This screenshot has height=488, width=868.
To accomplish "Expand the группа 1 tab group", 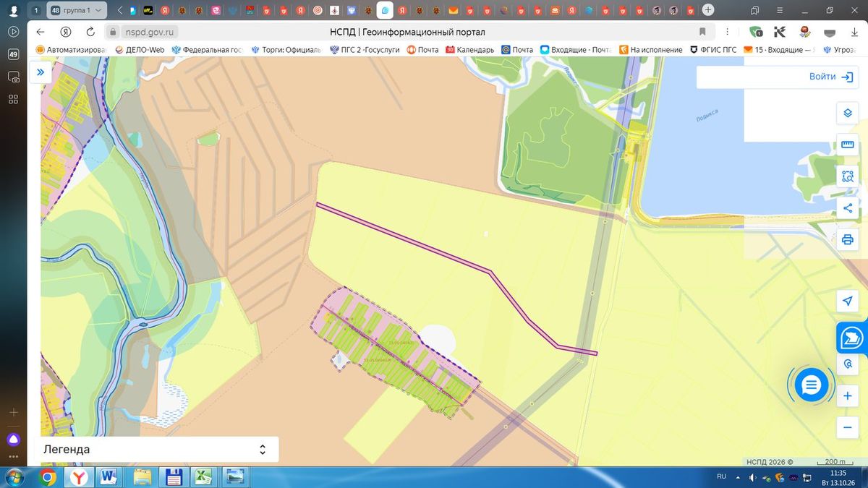I will coord(77,10).
